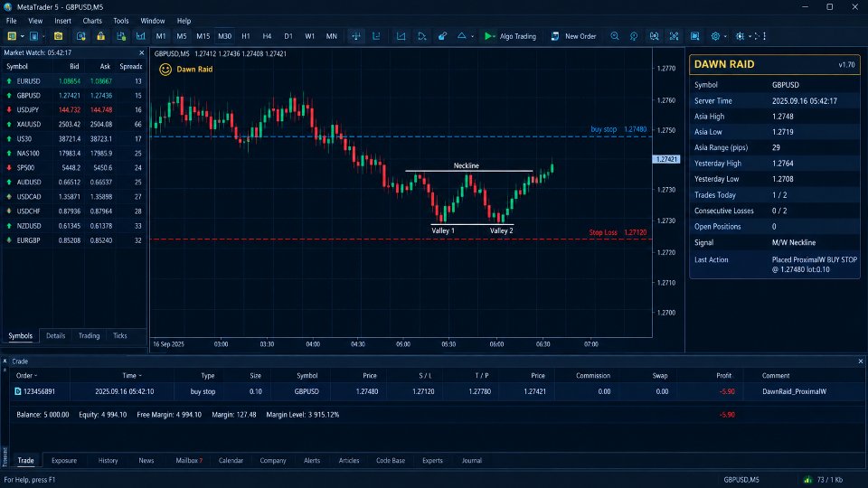The height and width of the screenshot is (488, 868).
Task: Open the Experts tab
Action: [432, 460]
